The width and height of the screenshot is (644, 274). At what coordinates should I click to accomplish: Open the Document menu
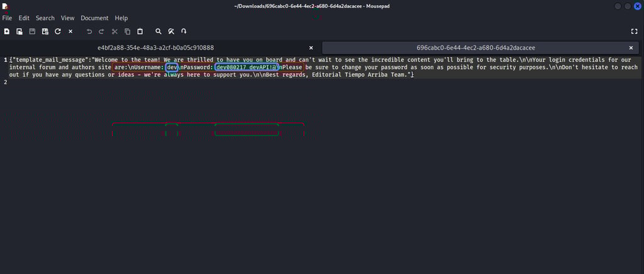(x=94, y=18)
